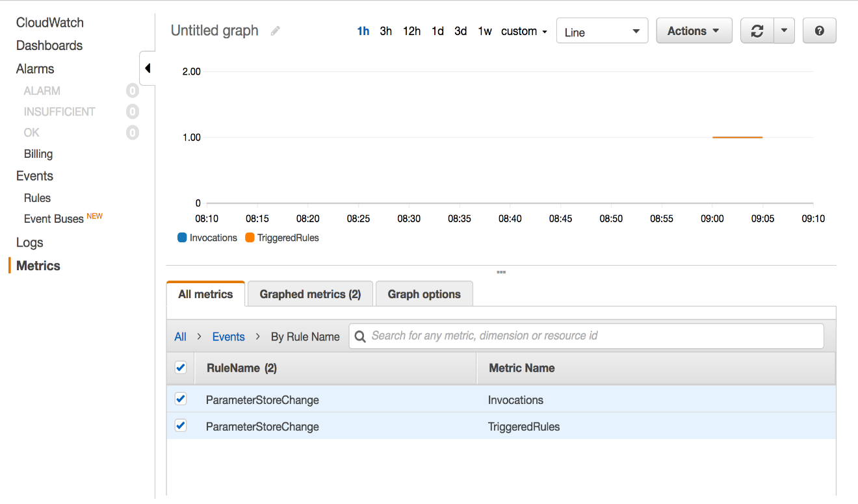Viewport: 858px width, 504px height.
Task: Go to CloudWatch home in sidebar
Action: [x=50, y=23]
